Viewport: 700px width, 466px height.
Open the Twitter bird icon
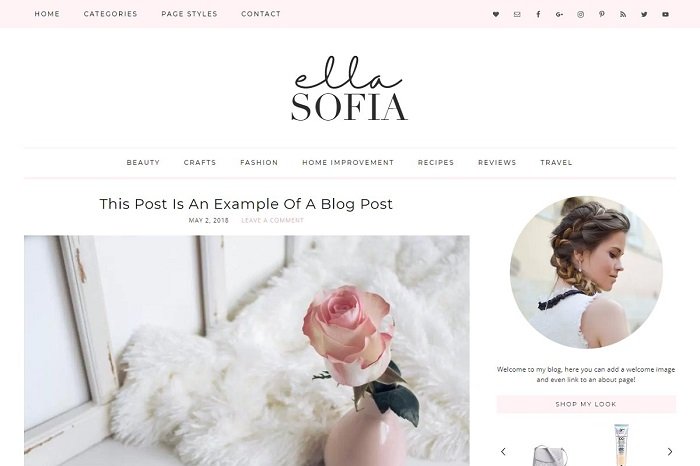644,14
